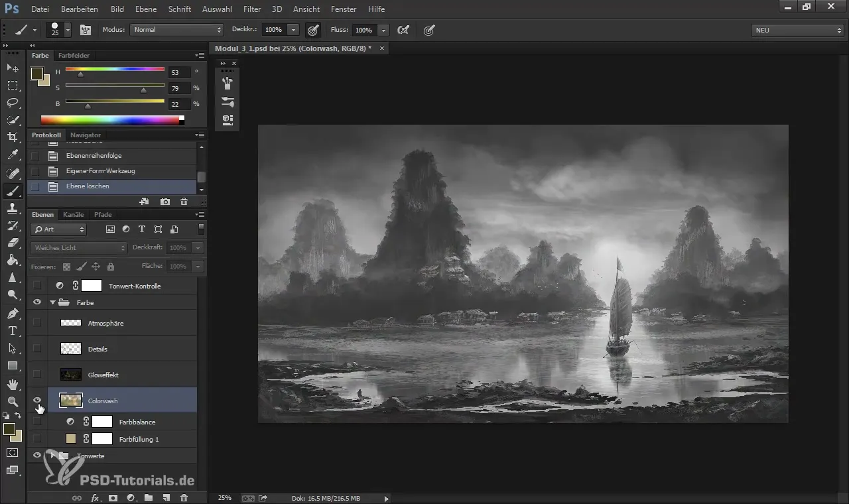
Task: Select the Hand tool
Action: (x=13, y=384)
